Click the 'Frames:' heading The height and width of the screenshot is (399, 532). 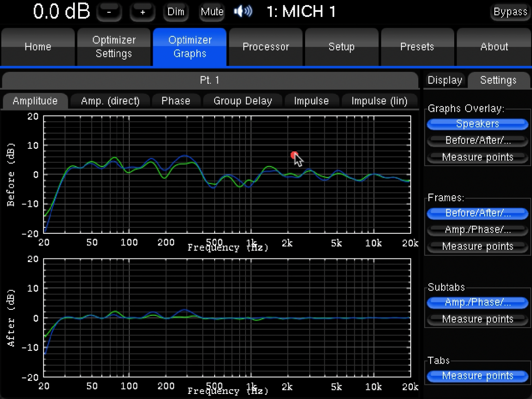446,197
